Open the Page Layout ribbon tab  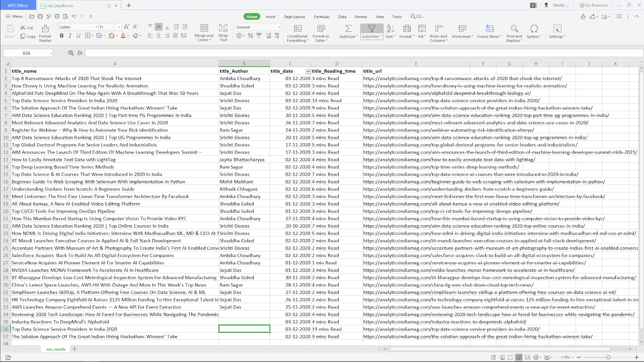294,17
